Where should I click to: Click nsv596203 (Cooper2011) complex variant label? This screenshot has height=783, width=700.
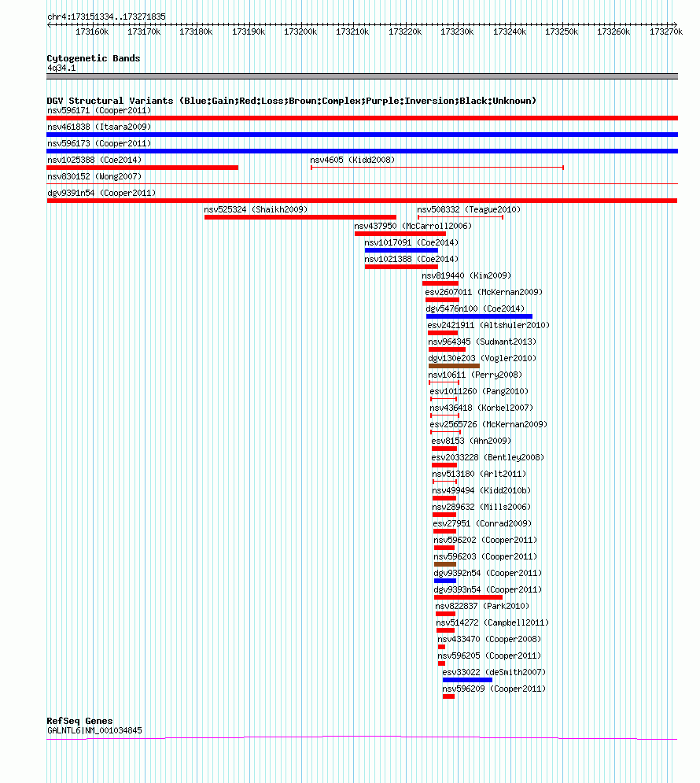pos(485,556)
